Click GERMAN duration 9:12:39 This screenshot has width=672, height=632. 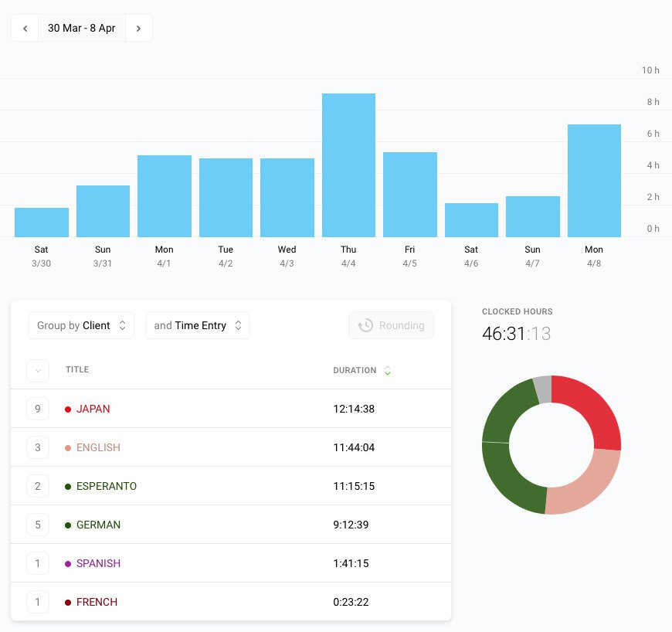(x=351, y=525)
